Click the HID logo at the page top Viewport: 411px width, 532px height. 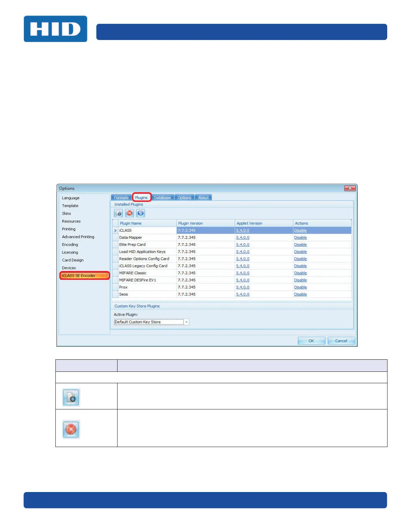55,29
